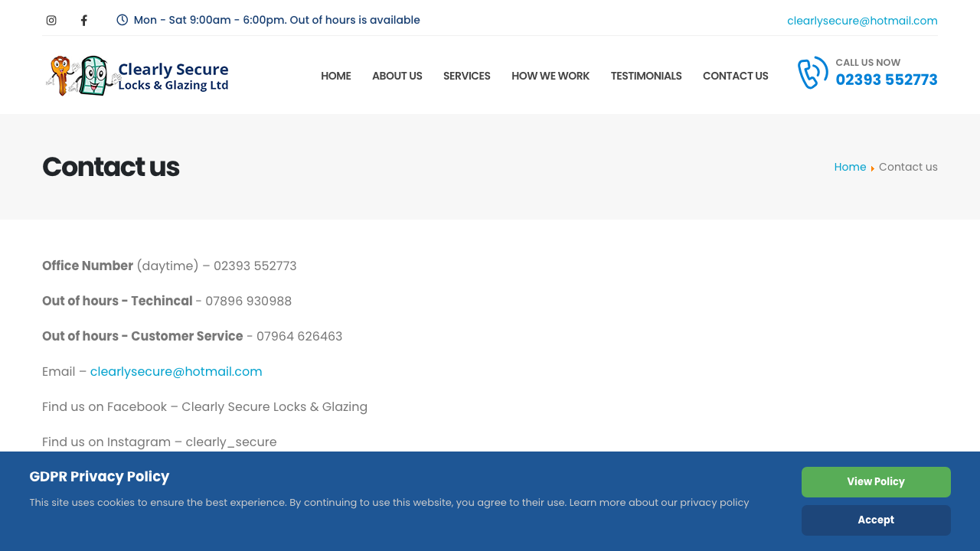Switch to the TESTIMONIALS section
This screenshot has height=551, width=980.
646,75
